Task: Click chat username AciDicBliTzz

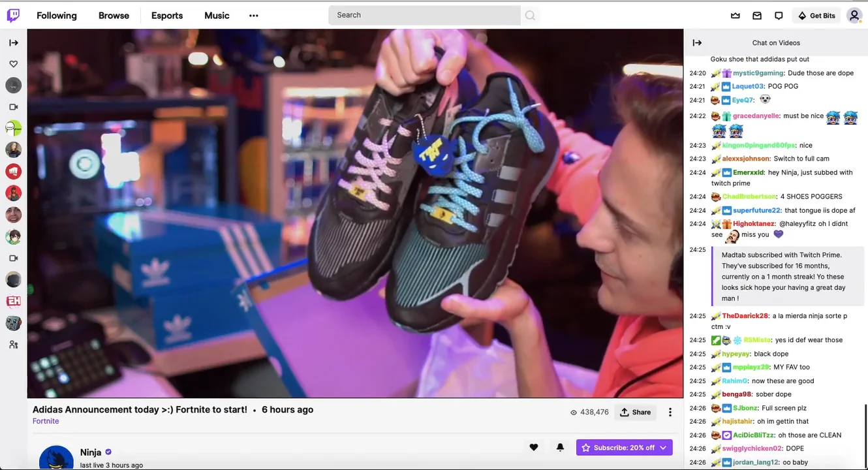Action: [x=754, y=435]
